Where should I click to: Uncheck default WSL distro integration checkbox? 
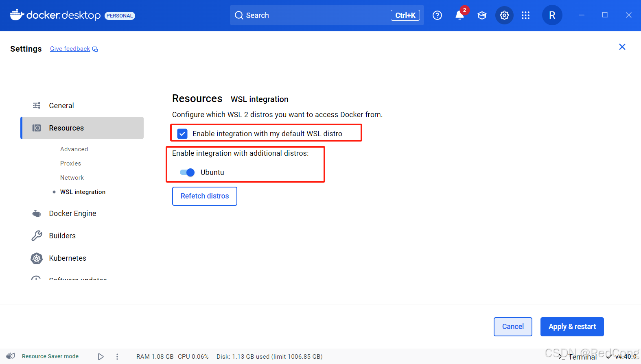point(182,134)
